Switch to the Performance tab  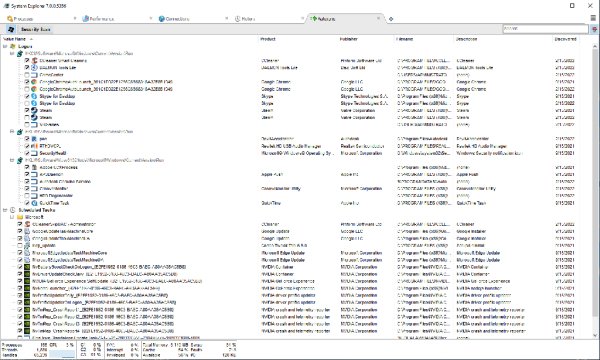pyautogui.click(x=117, y=19)
